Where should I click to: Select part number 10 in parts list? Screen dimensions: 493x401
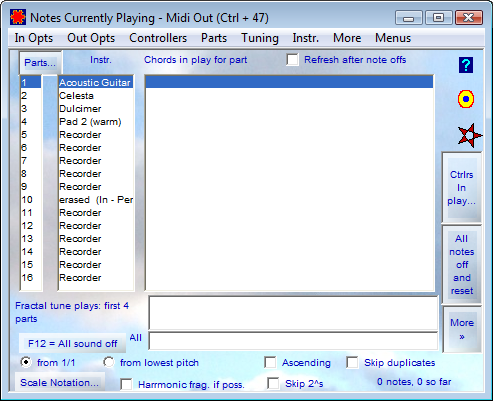pos(31,200)
